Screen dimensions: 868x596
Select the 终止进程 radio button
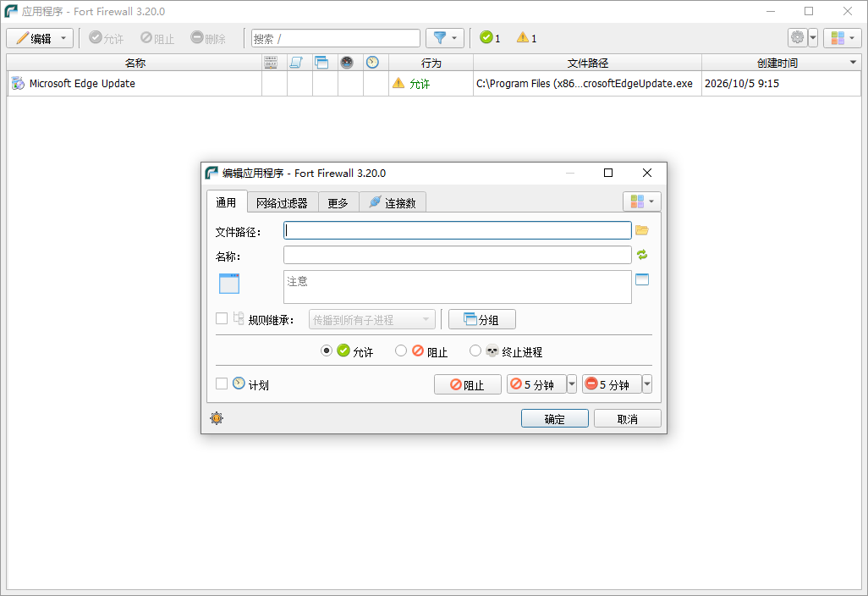475,350
